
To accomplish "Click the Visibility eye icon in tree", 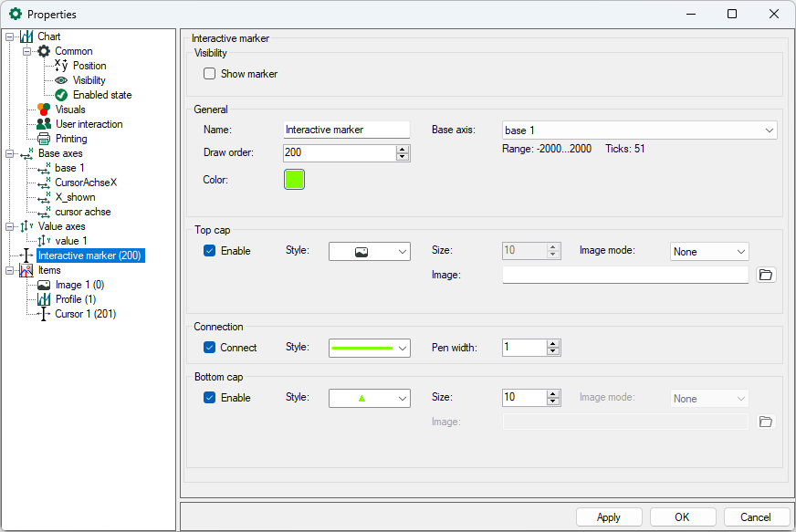I will click(61, 80).
